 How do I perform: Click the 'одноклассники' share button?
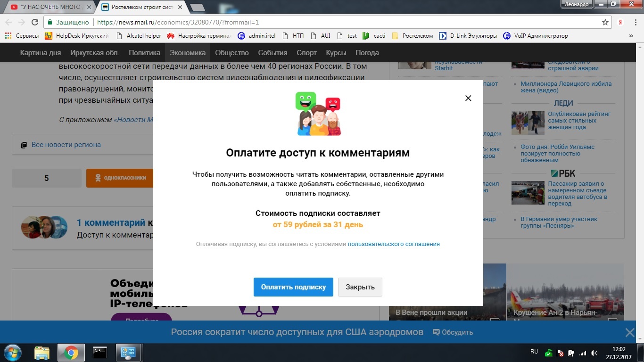(x=120, y=178)
